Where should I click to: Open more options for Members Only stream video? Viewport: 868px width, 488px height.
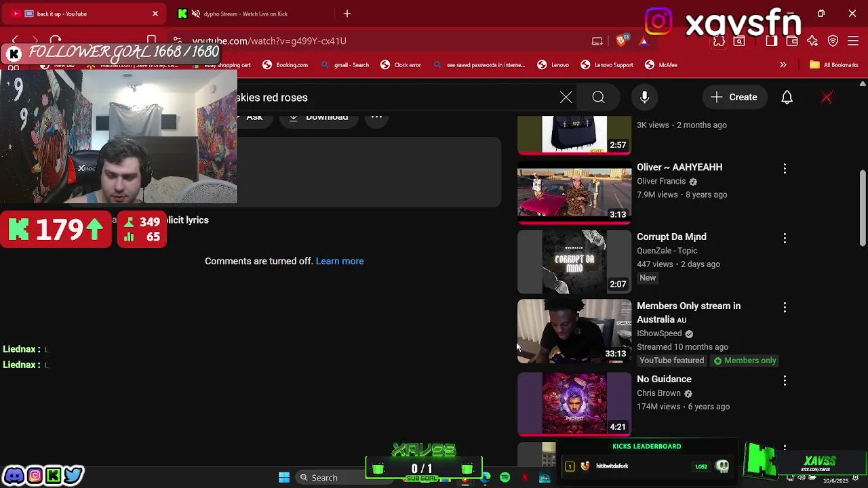coord(785,307)
